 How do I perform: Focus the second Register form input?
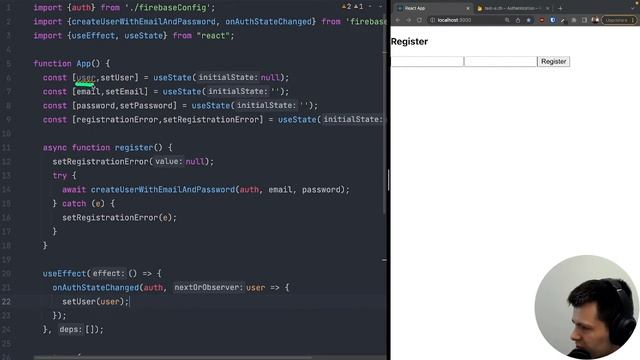500,61
